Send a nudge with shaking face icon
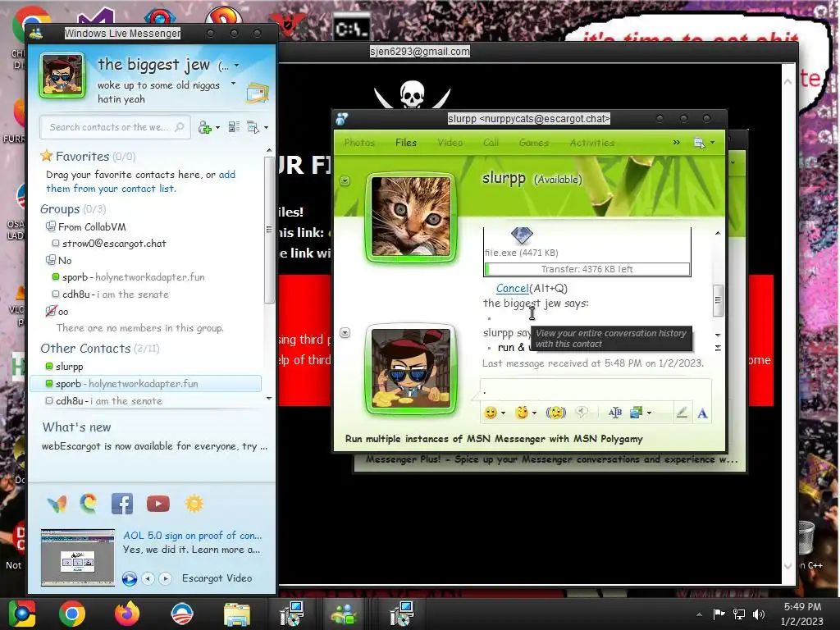The image size is (840, 630). click(555, 413)
